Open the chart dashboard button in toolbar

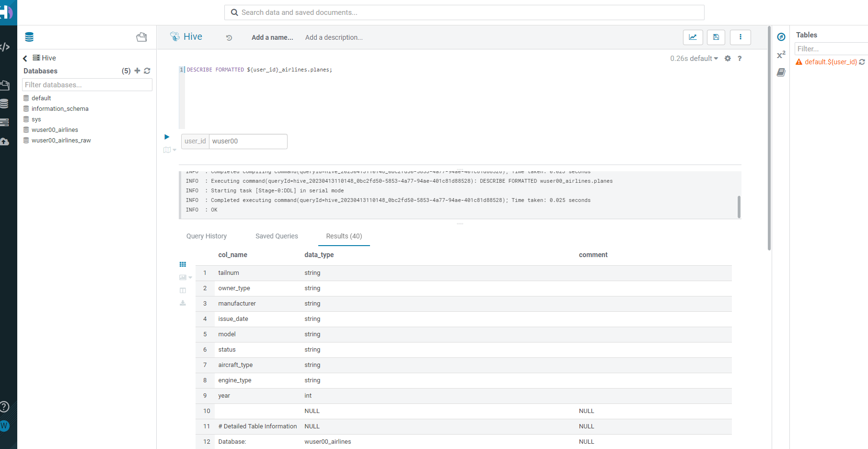[x=693, y=37]
